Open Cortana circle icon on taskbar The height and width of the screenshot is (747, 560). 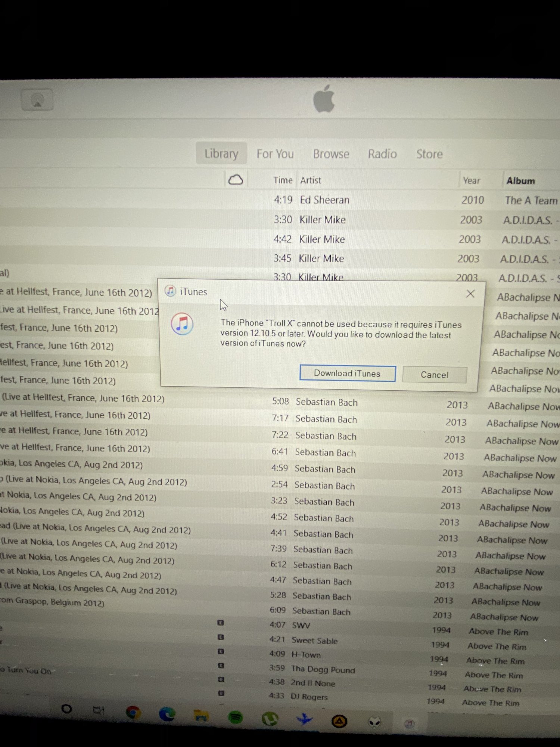click(66, 709)
